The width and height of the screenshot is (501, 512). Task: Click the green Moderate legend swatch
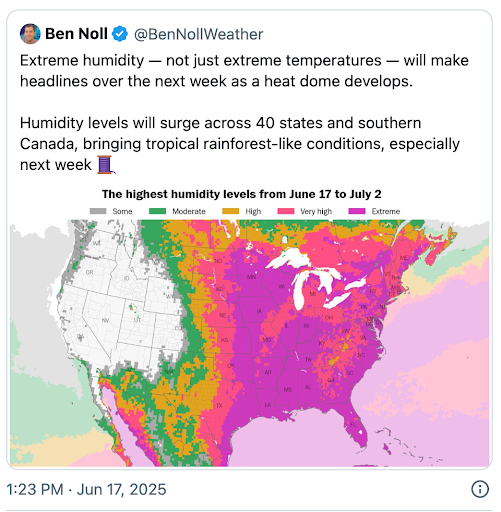pos(157,211)
